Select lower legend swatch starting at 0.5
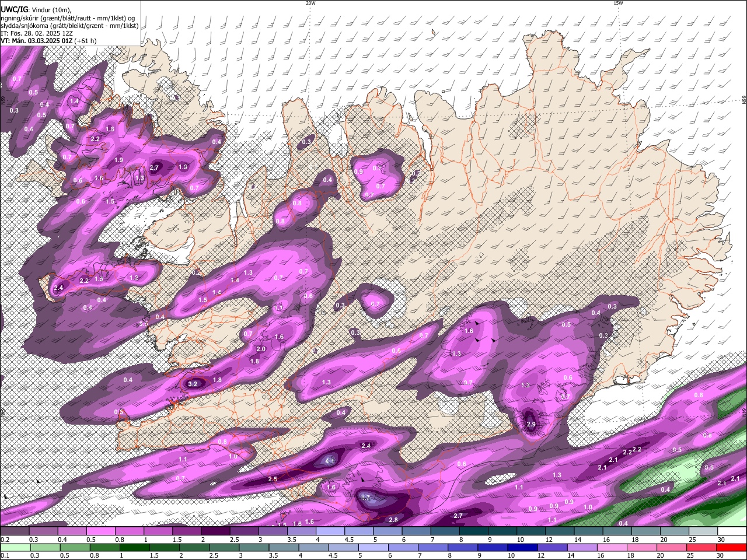 coord(75,548)
